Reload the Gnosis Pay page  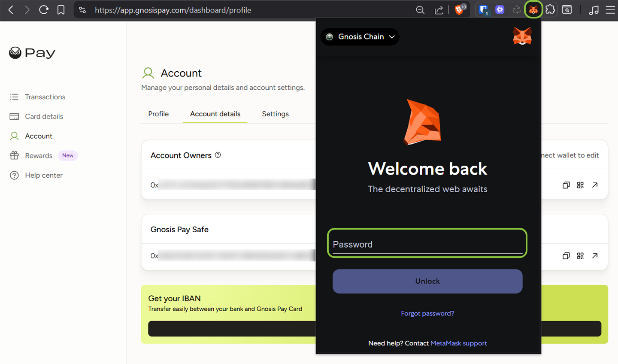pyautogui.click(x=44, y=10)
